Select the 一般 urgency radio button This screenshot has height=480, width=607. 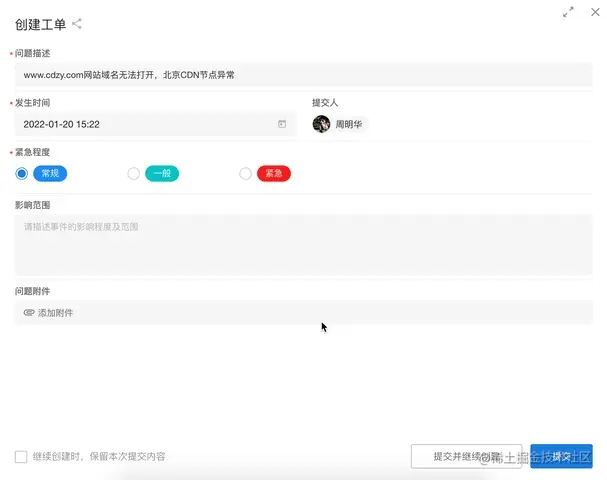click(x=134, y=173)
